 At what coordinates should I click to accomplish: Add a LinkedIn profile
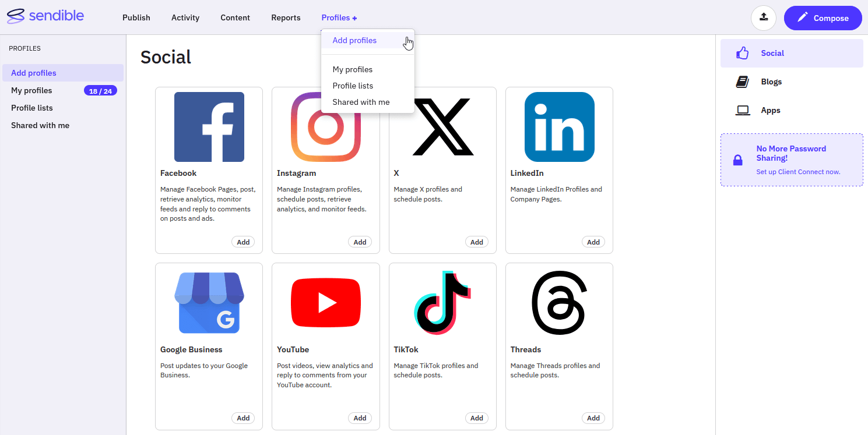pos(593,242)
